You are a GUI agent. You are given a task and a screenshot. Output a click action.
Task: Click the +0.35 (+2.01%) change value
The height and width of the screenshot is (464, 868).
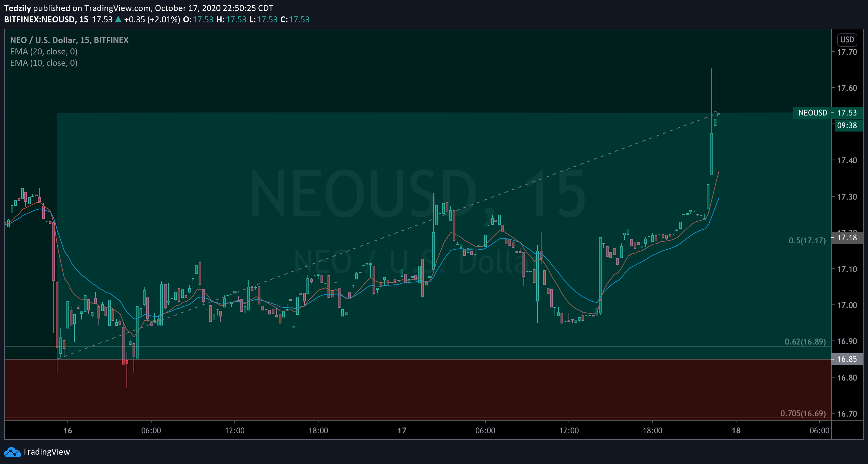pos(152,20)
